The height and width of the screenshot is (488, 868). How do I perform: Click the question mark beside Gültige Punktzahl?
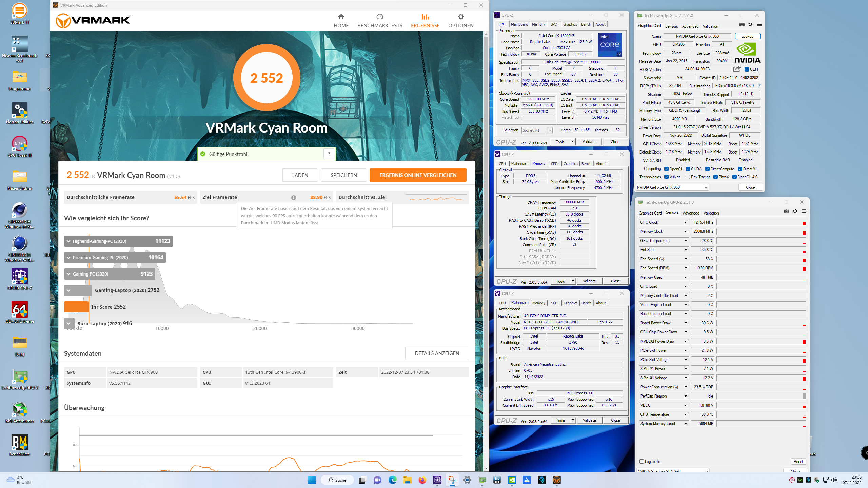coord(329,154)
